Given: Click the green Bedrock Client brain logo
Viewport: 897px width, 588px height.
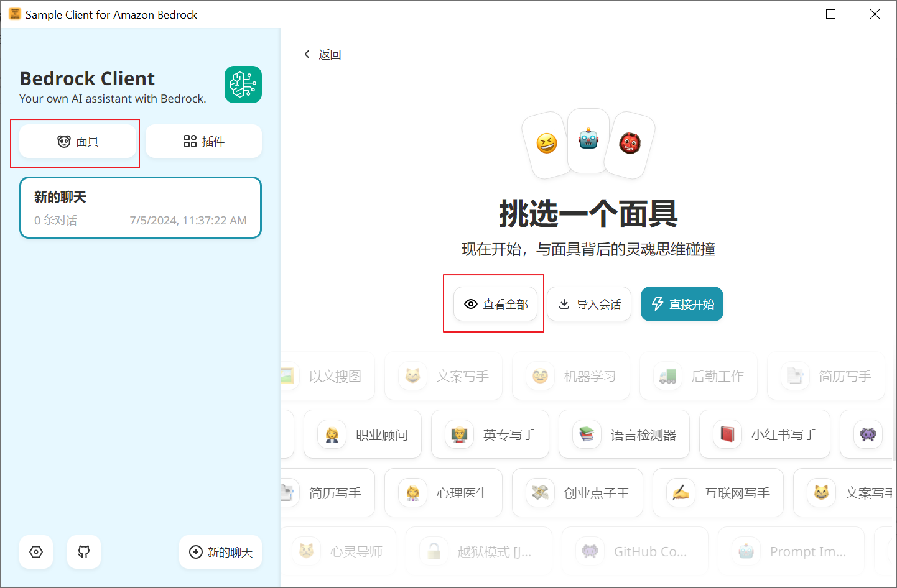Looking at the screenshot, I should pyautogui.click(x=243, y=85).
